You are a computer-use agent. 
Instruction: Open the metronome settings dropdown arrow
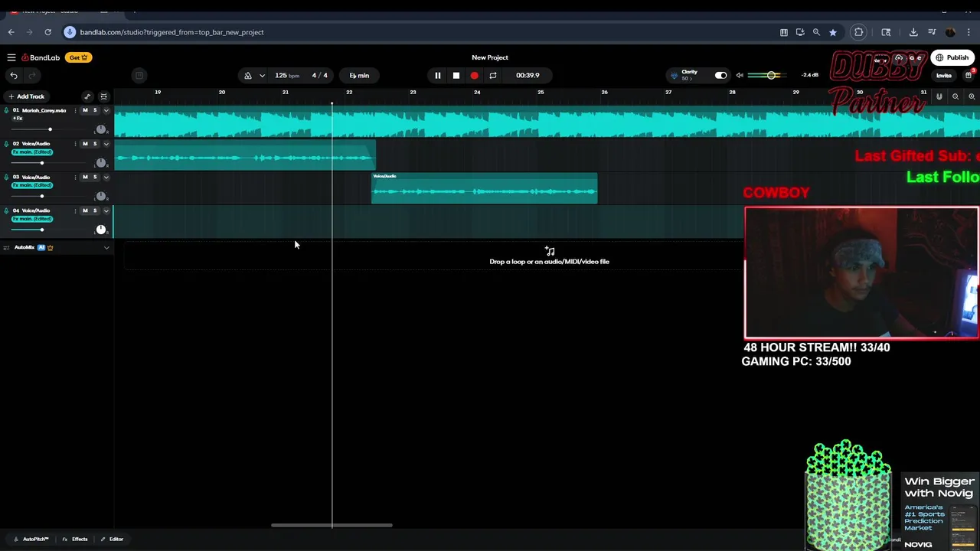(262, 76)
